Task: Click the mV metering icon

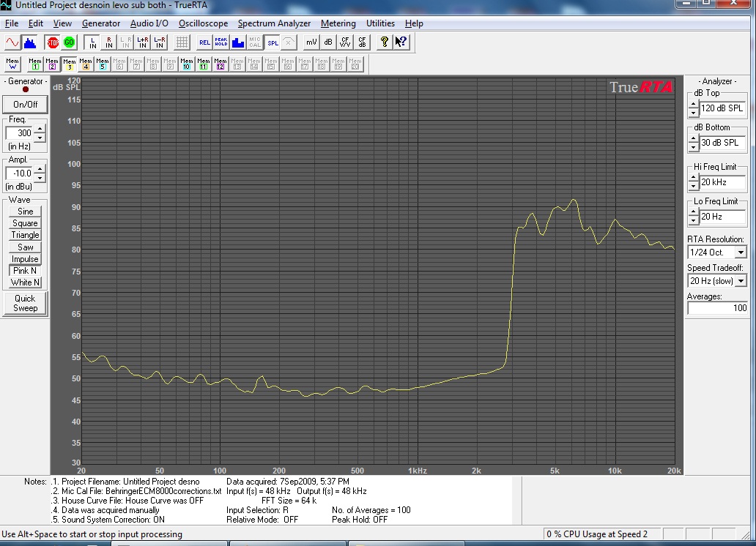Action: tap(311, 42)
